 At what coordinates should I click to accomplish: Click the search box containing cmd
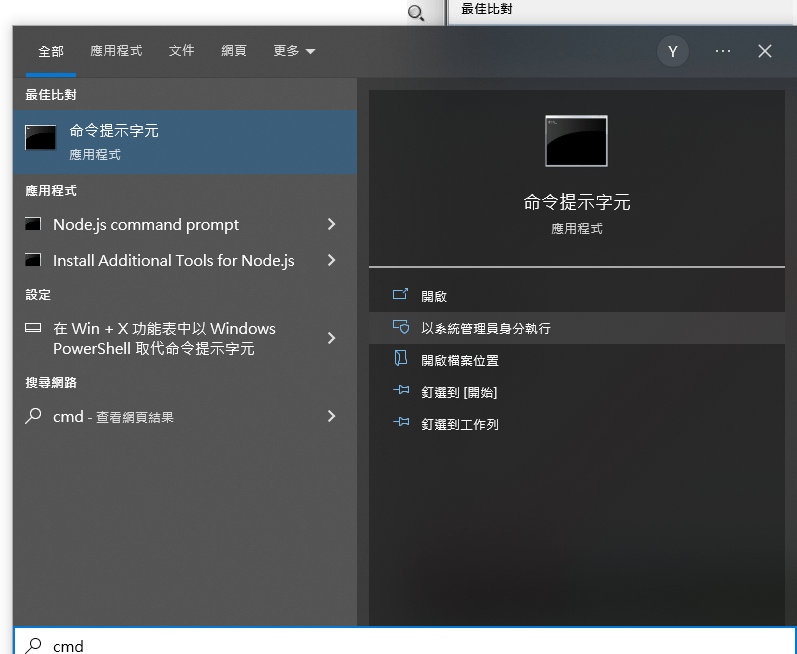tap(400, 645)
